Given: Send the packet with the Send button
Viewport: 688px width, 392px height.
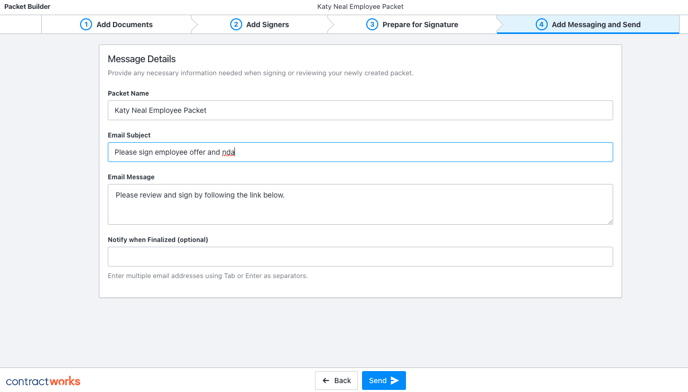Looking at the screenshot, I should click(384, 381).
